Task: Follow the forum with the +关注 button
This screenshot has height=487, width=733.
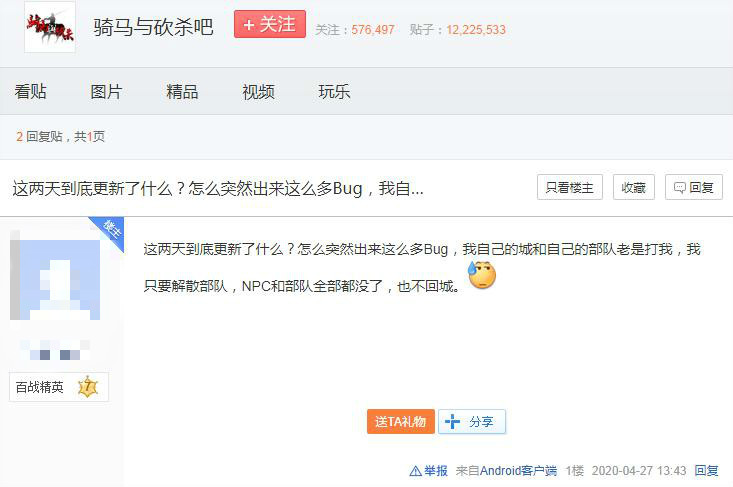Action: 270,24
